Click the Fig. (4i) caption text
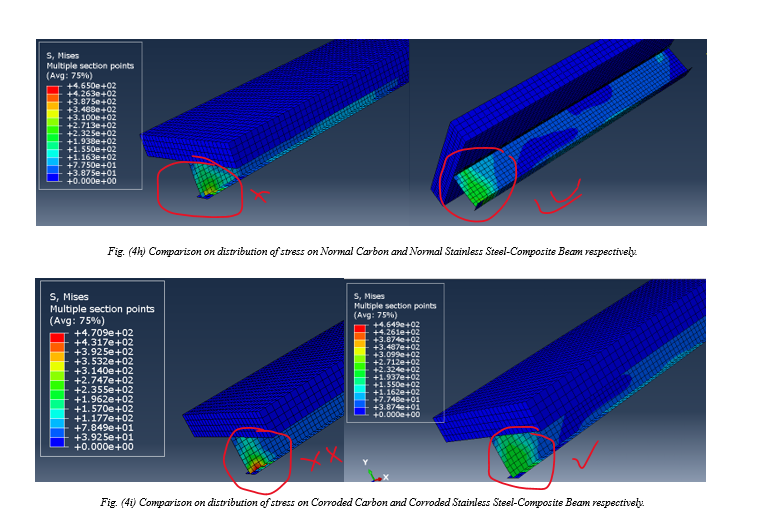Image resolution: width=757 pixels, height=509 pixels. [371, 500]
